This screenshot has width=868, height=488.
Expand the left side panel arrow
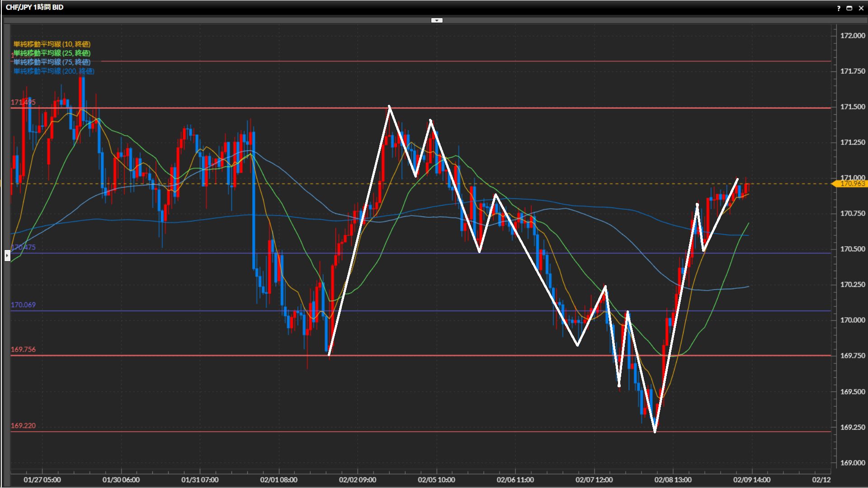point(7,256)
